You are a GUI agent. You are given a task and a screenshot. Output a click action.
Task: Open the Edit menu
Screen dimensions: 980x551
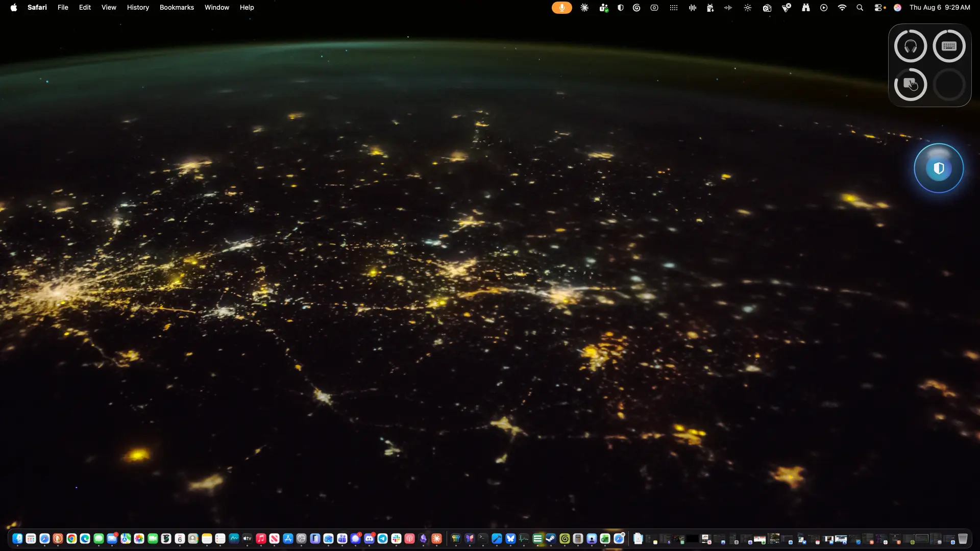point(85,7)
